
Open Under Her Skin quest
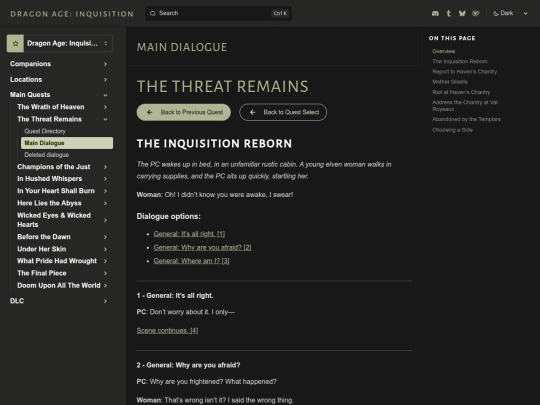click(x=42, y=249)
